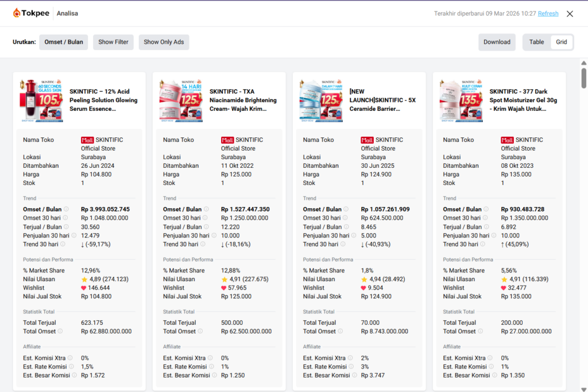Viewport: 588px width, 392px height.
Task: Switch to Grid view
Action: coord(561,42)
